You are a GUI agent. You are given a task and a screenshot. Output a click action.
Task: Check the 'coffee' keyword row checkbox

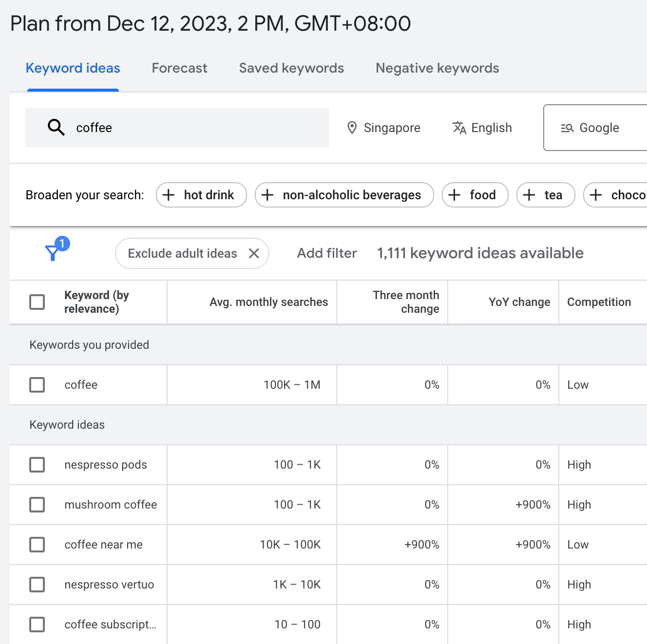[37, 385]
